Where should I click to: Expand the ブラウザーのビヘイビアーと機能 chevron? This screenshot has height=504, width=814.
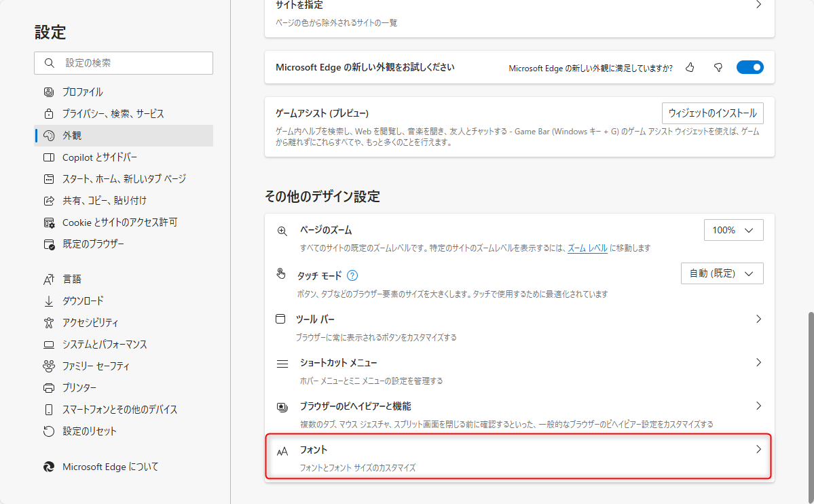(758, 406)
